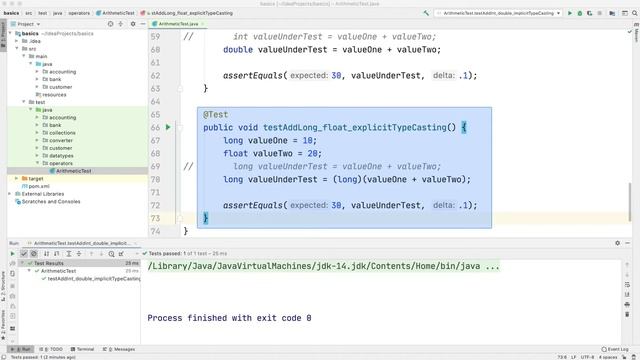Select the ArithmeticTest.java editor tab
640x360 pixels.
pos(178,24)
